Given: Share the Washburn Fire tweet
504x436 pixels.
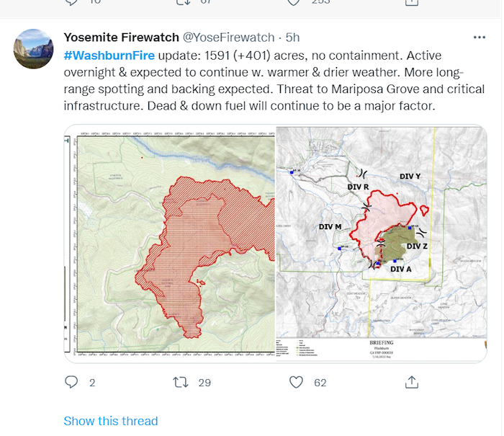Looking at the screenshot, I should [412, 382].
